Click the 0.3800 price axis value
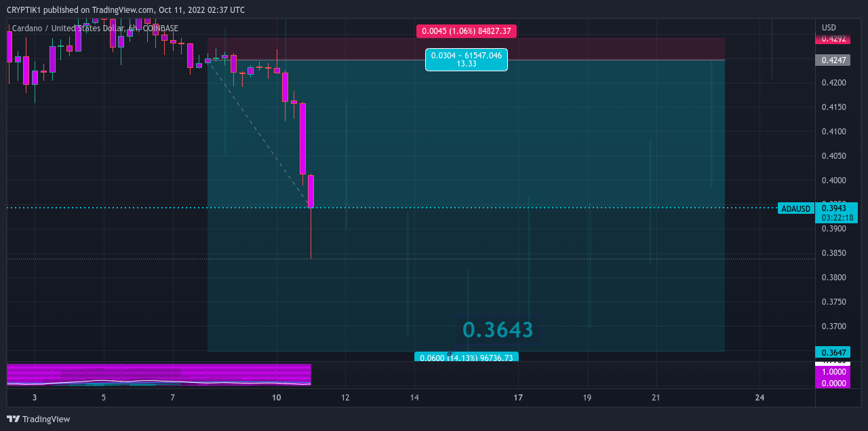 click(833, 278)
